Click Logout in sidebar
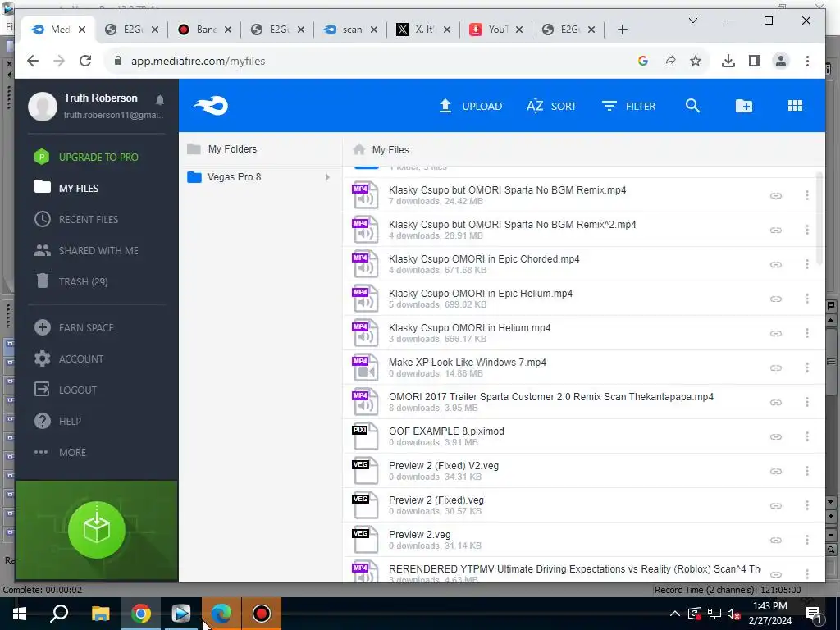 click(66, 390)
